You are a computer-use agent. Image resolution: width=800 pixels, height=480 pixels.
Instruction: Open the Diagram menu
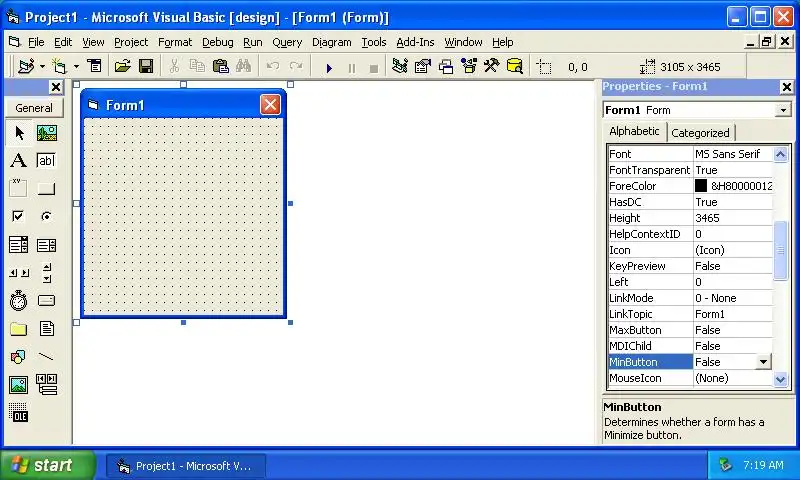point(332,42)
